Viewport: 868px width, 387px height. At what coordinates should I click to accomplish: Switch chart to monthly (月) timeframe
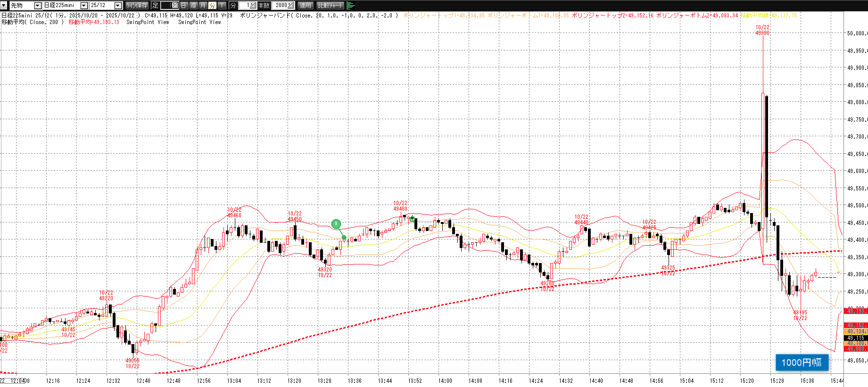point(203,6)
